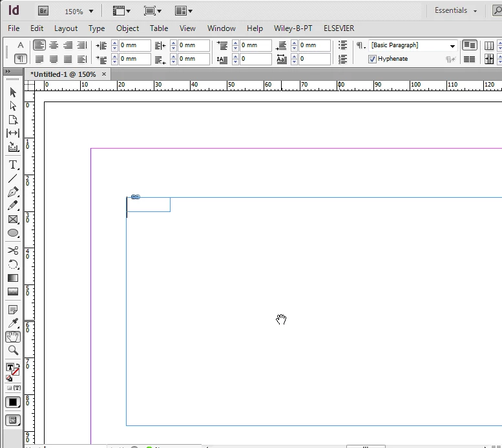Viewport: 502px width, 448px height.
Task: Select the Gradient Feather tool
Action: 13,292
